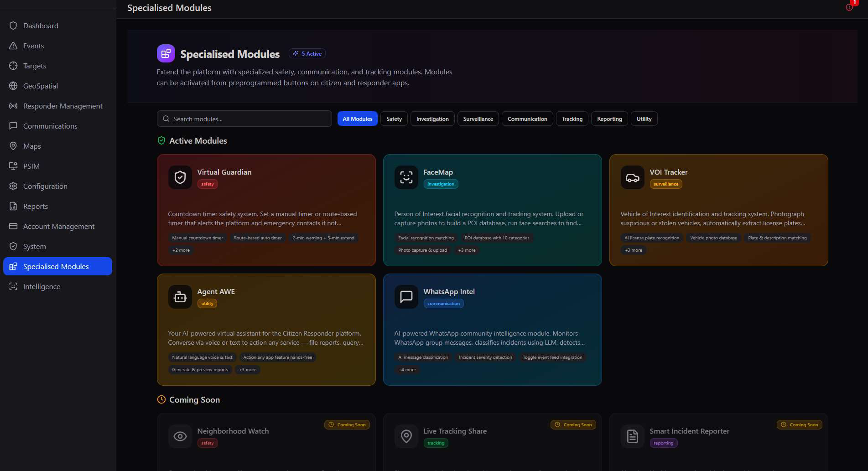This screenshot has width=868, height=471.
Task: Click the 'tracking' tag on Live Tracking Share
Action: tap(436, 443)
